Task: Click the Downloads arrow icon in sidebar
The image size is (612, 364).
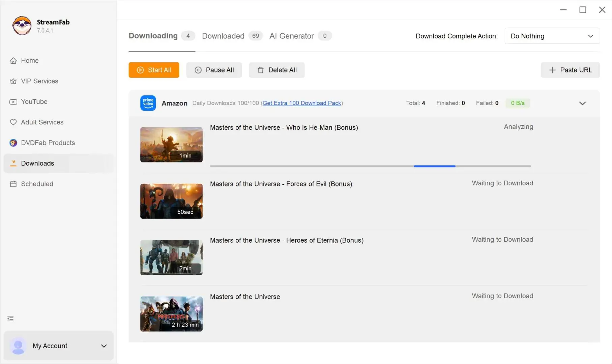Action: (x=13, y=163)
